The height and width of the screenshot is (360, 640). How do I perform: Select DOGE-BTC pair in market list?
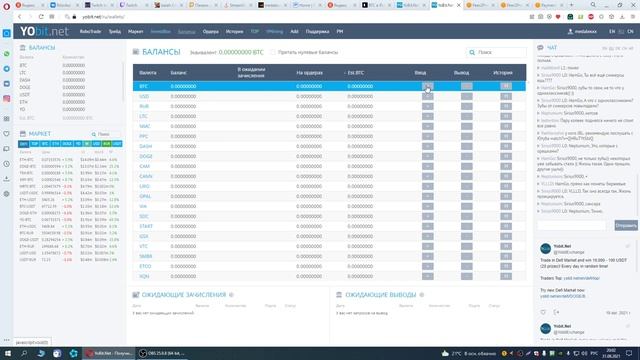pyautogui.click(x=28, y=166)
